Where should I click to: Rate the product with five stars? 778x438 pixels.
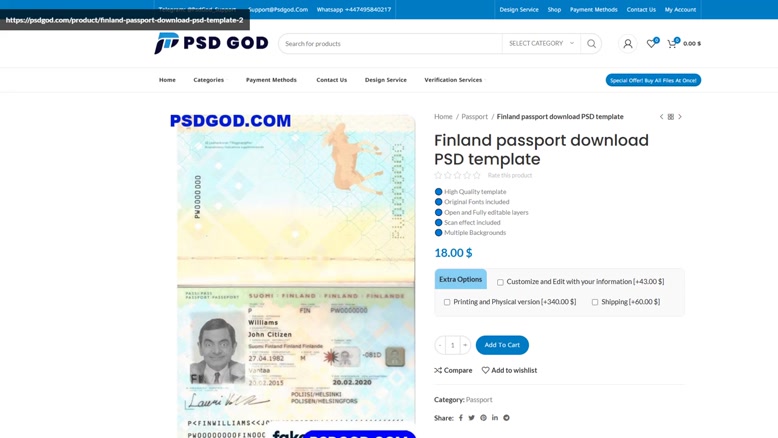click(x=476, y=175)
